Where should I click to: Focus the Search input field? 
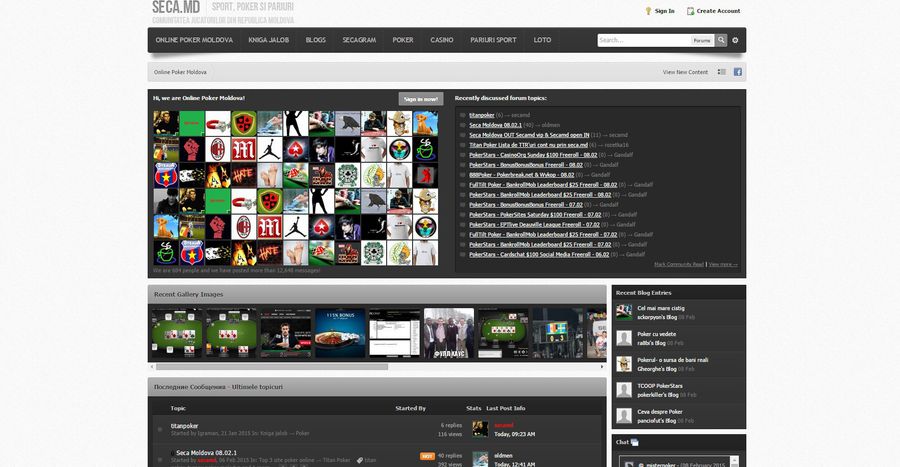644,40
